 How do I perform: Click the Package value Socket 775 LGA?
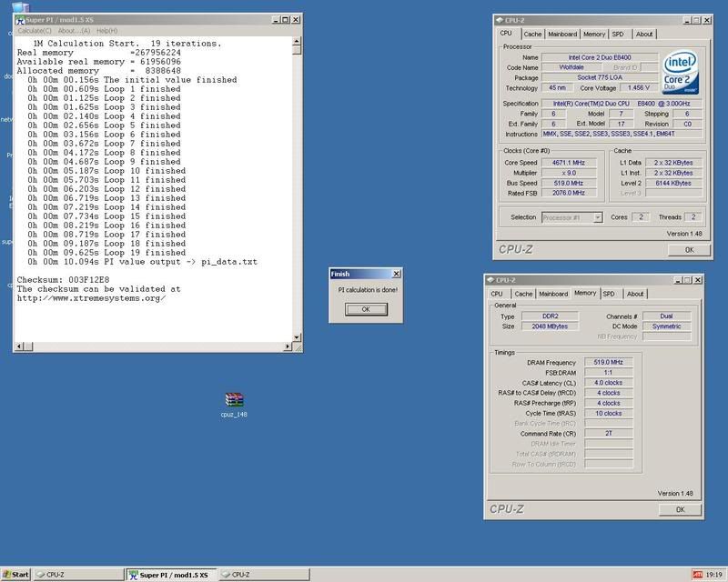point(600,77)
